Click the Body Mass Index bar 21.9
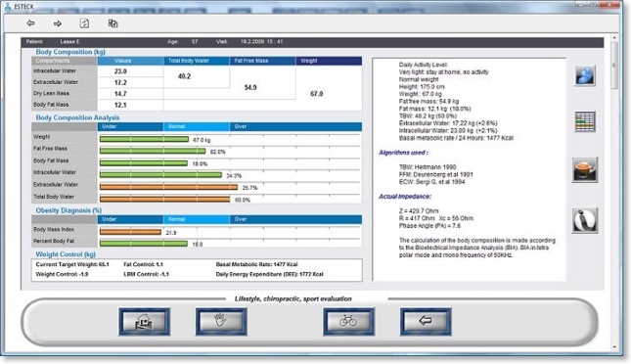Viewport: 631px width, 364px height. coord(130,232)
